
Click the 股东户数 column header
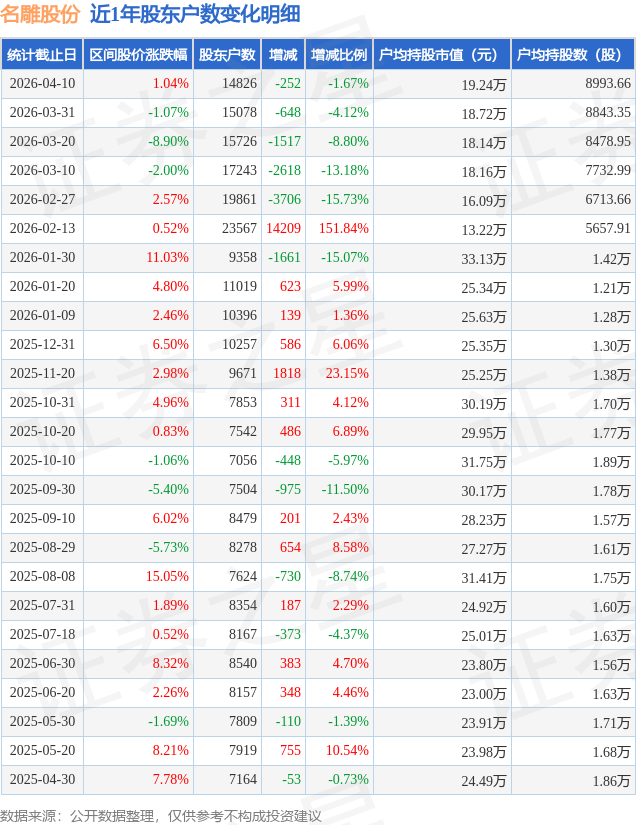tap(227, 54)
